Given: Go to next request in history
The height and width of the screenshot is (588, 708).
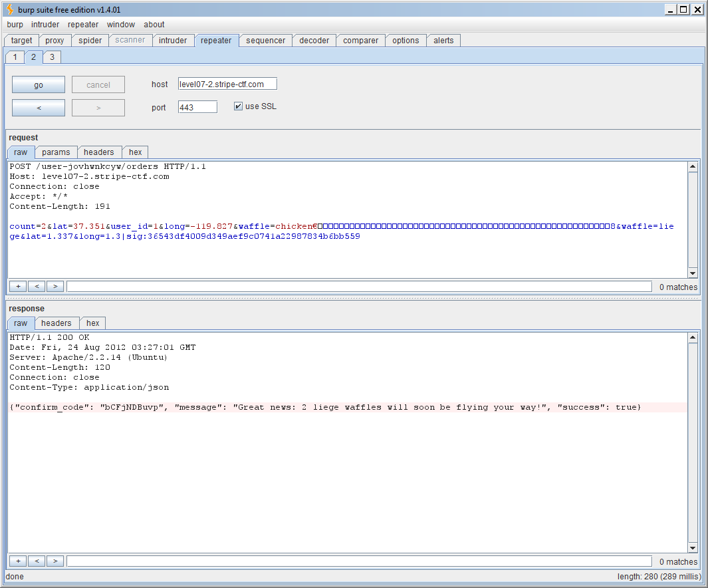Looking at the screenshot, I should click(x=98, y=108).
